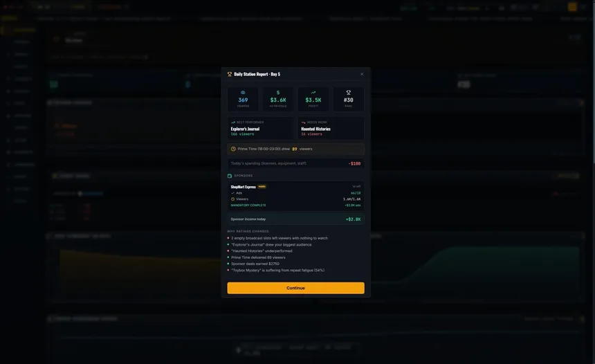
Task: Click the 16 viewers text
Action: point(311,134)
